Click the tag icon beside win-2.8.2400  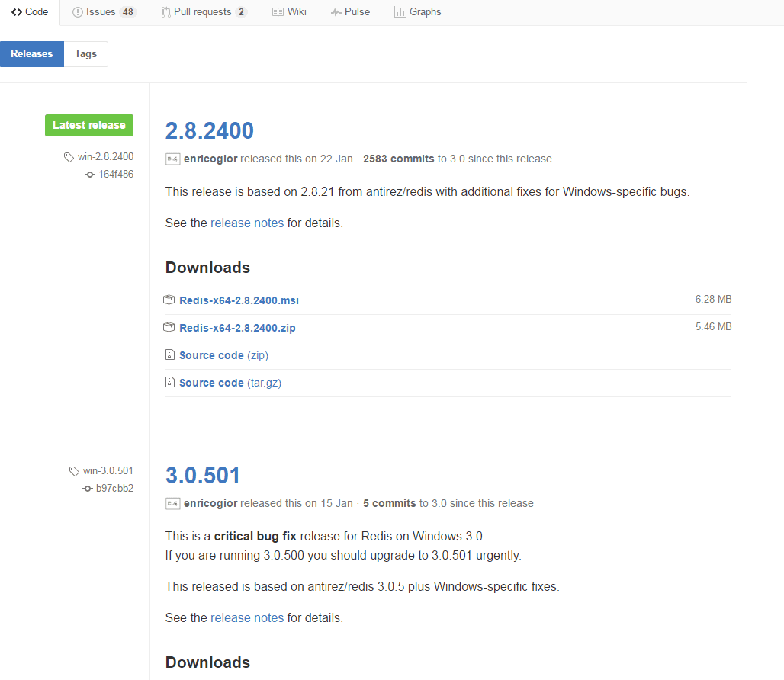pyautogui.click(x=68, y=156)
